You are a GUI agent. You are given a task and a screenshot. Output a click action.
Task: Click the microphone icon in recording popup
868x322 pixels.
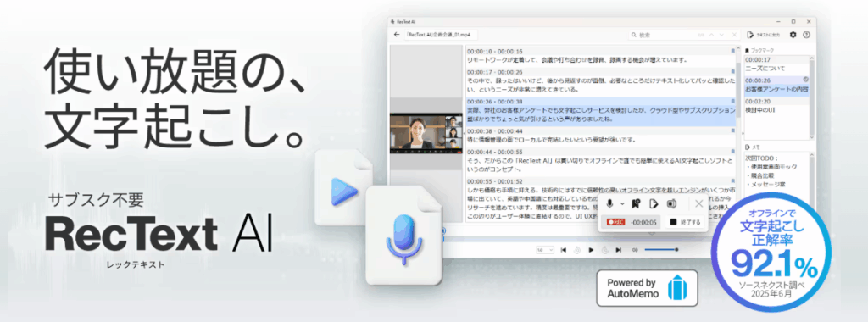click(x=609, y=203)
